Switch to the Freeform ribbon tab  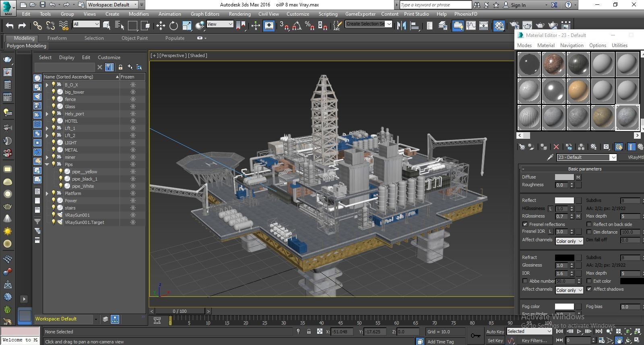click(x=57, y=38)
